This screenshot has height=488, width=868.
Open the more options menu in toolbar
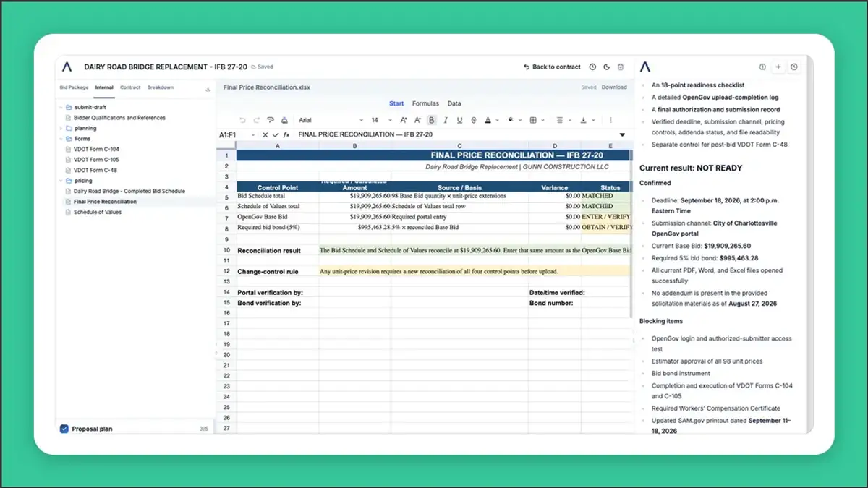[610, 120]
